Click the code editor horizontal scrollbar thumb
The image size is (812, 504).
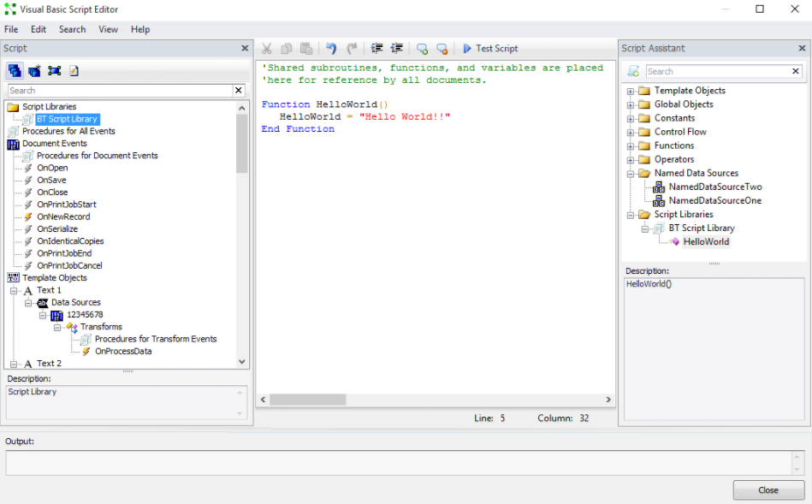click(308, 400)
